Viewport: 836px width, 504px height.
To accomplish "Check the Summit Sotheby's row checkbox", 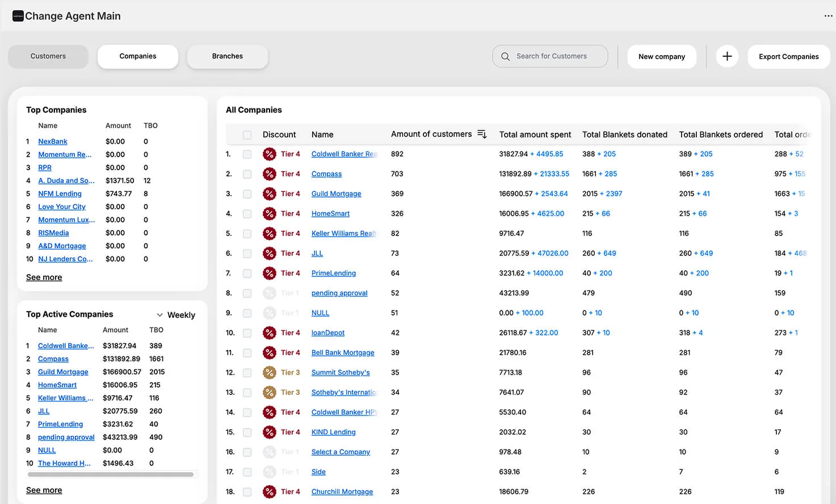I will (x=247, y=373).
